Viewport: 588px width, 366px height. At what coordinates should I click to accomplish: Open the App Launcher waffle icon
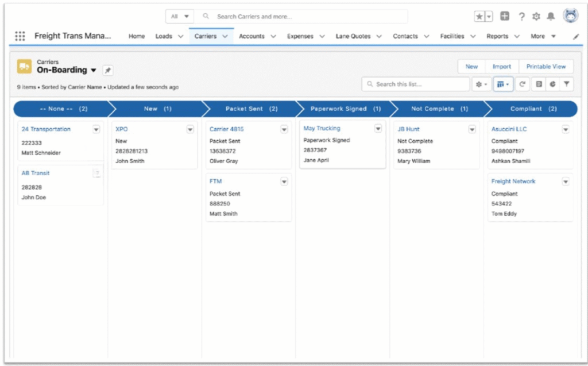(x=20, y=36)
